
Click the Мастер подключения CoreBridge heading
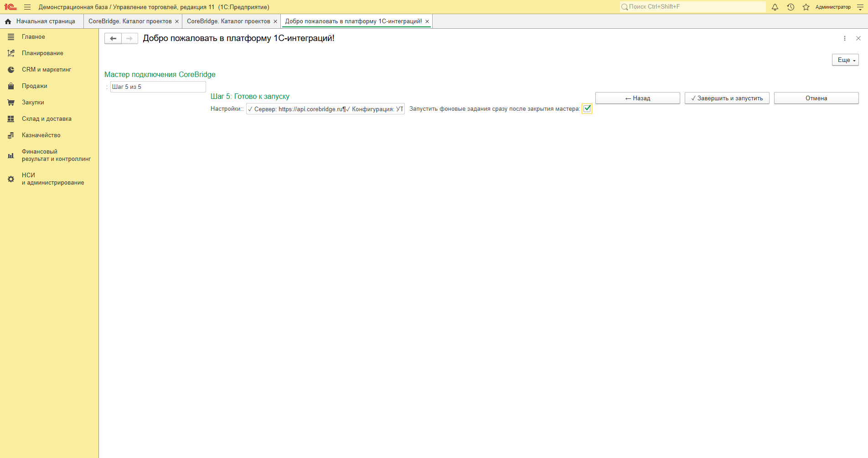tap(160, 75)
